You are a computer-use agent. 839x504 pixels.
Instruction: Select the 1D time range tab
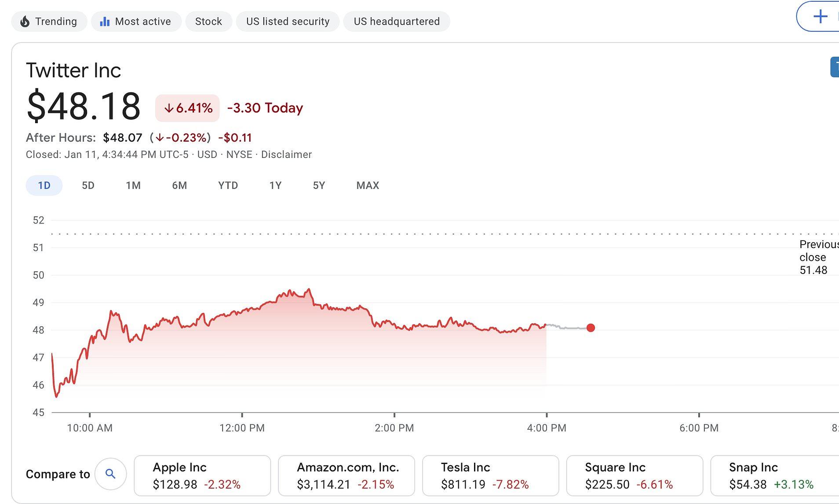(44, 185)
